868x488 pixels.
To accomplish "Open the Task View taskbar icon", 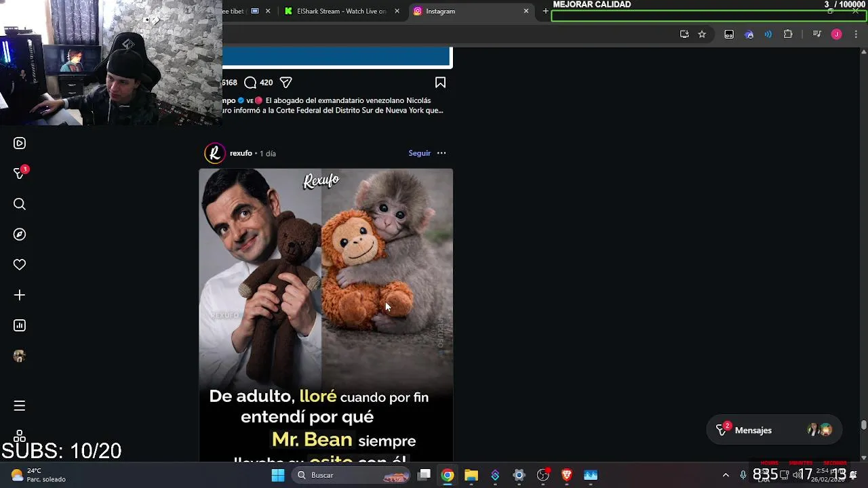I will (x=424, y=475).
